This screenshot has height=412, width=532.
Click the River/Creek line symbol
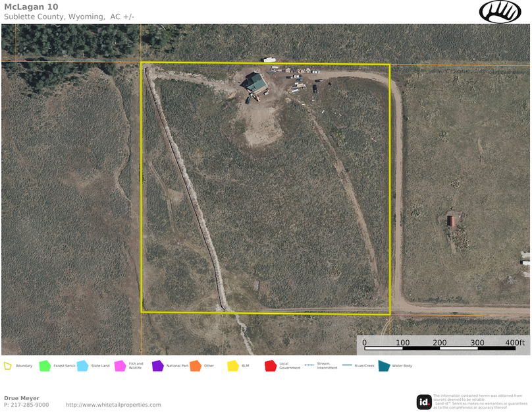(346, 365)
